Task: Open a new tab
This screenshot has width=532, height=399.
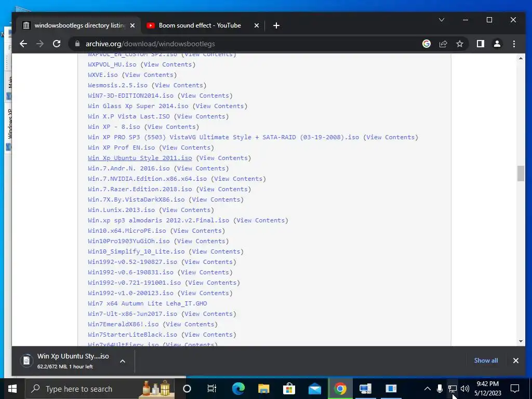Action: point(276,25)
